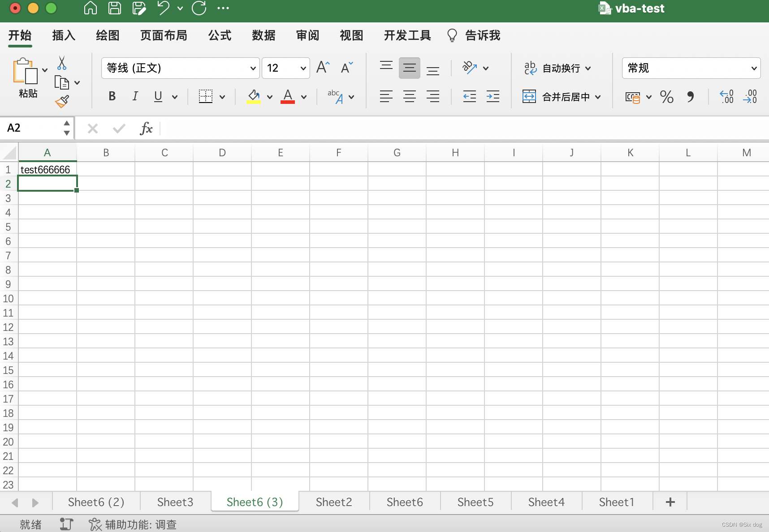This screenshot has height=532, width=769.
Task: Click the select-all corner triangle
Action: pyautogui.click(x=9, y=153)
